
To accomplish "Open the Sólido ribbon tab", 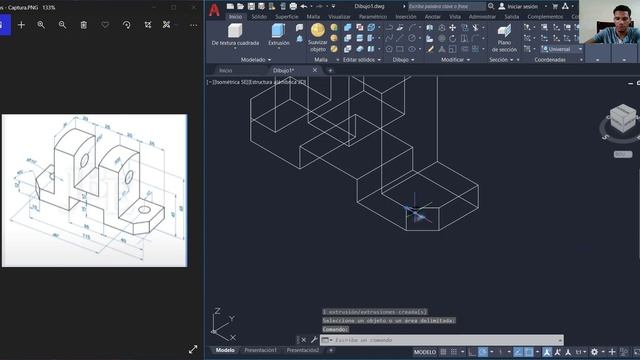I will (259, 17).
